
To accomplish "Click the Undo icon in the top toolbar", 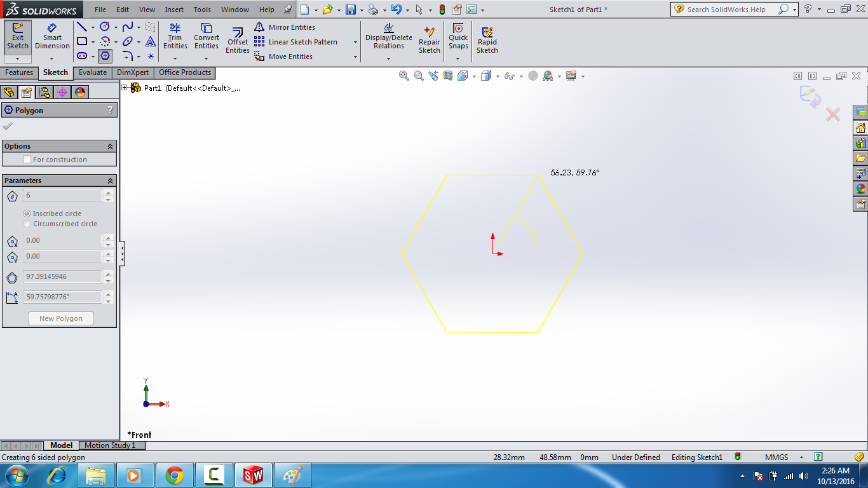I will tap(397, 10).
